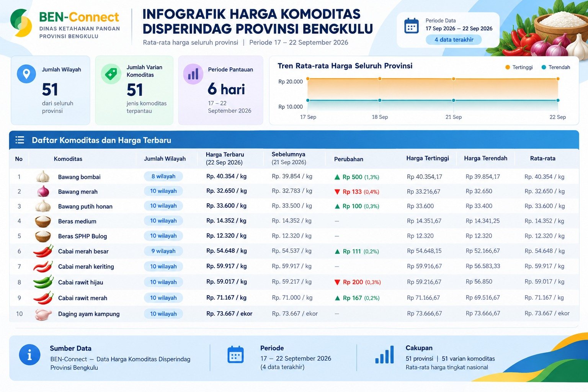Click the Harga Tertinggi column header
The image size is (588, 392).
[x=428, y=158]
